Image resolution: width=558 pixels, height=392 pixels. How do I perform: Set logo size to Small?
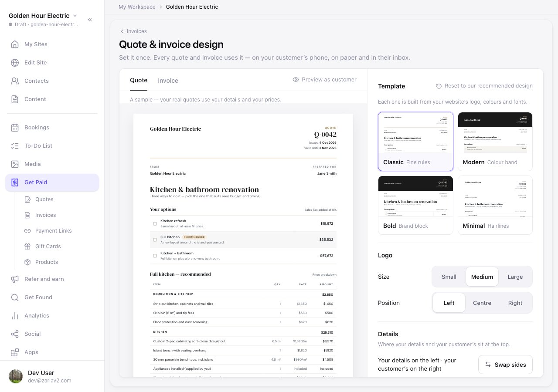(449, 277)
